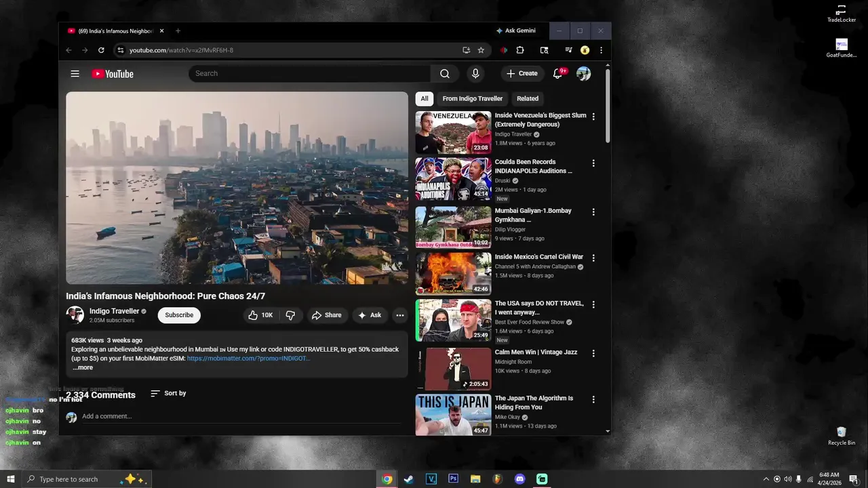Open YouTube notifications bell
The height and width of the screenshot is (488, 868).
click(557, 73)
